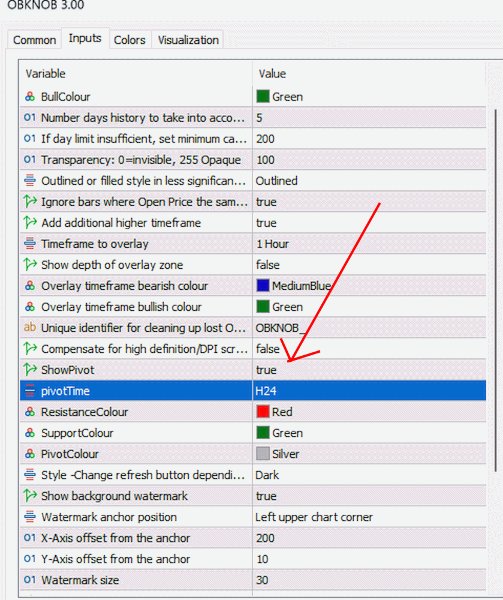Open Watermark anchor position dropdown value
The height and width of the screenshot is (600, 503).
point(369,517)
